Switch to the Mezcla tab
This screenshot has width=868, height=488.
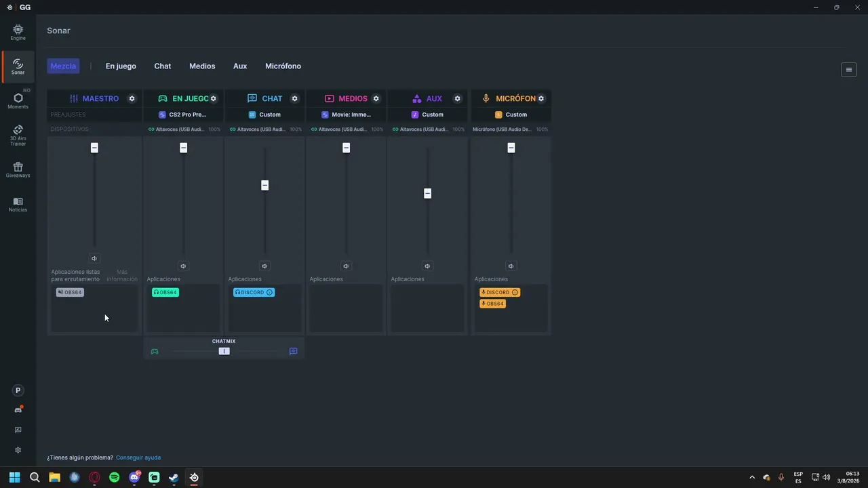pos(63,66)
